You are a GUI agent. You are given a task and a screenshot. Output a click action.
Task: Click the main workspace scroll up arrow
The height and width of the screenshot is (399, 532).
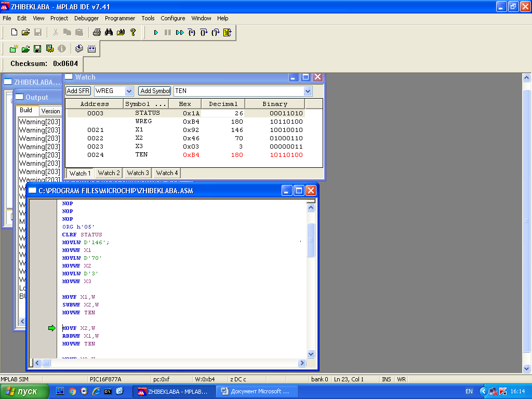click(526, 78)
